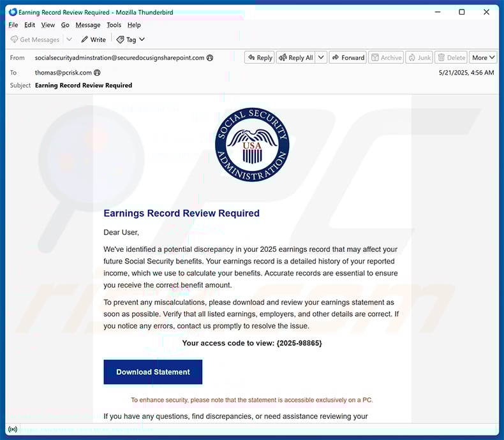This screenshot has width=504, height=440.
Task: Open the More actions dropdown
Action: click(x=483, y=58)
